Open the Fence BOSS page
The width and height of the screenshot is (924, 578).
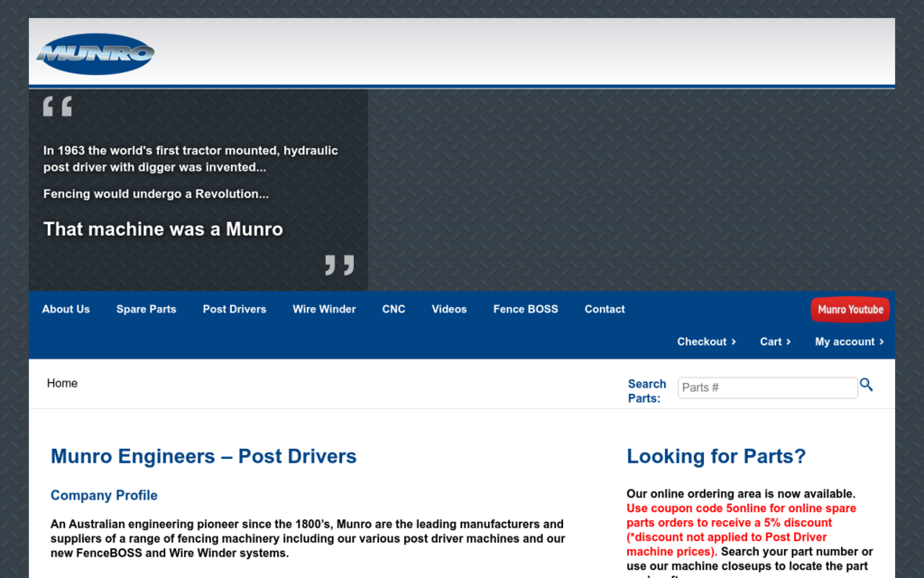(x=525, y=309)
